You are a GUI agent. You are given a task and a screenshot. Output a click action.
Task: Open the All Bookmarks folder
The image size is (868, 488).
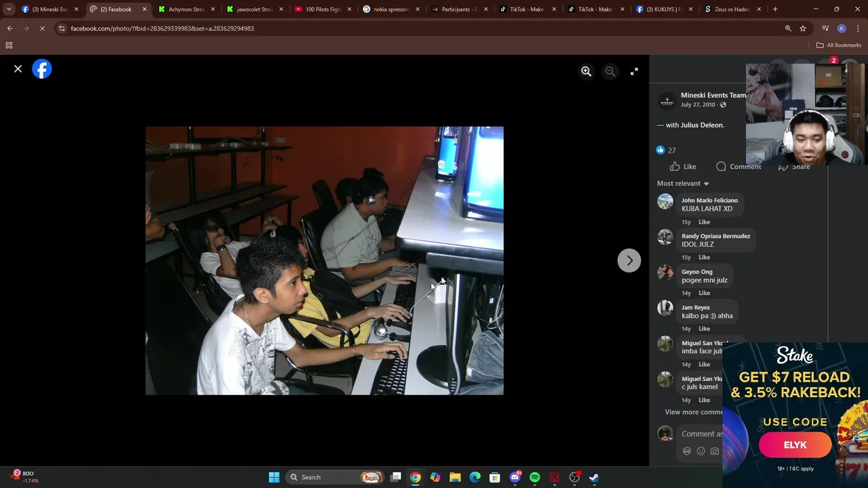coord(839,45)
